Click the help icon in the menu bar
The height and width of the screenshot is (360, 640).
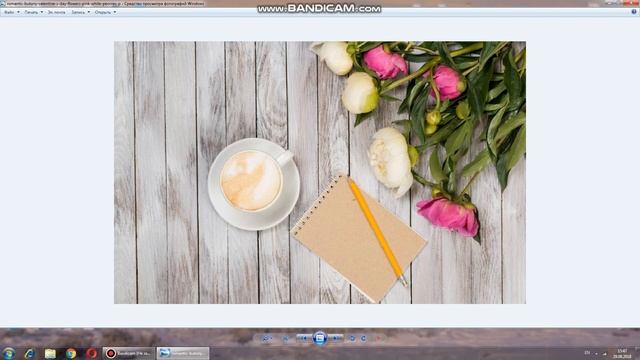tap(634, 12)
